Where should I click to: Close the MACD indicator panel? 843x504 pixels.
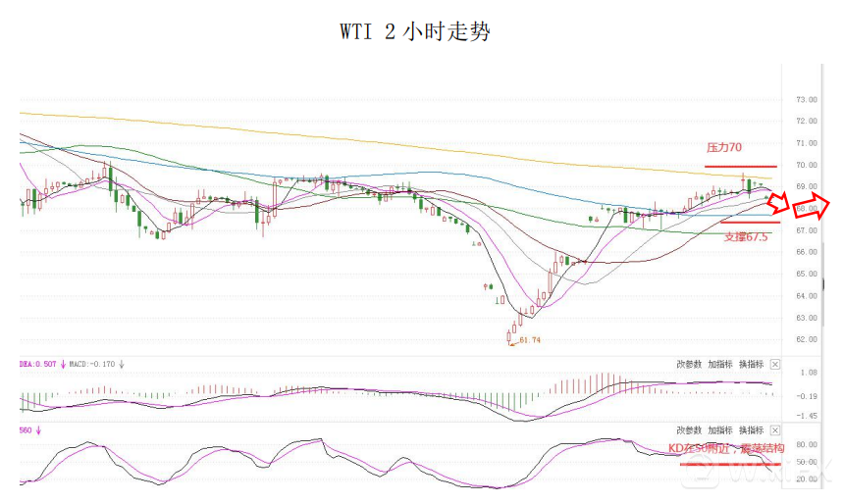[774, 365]
